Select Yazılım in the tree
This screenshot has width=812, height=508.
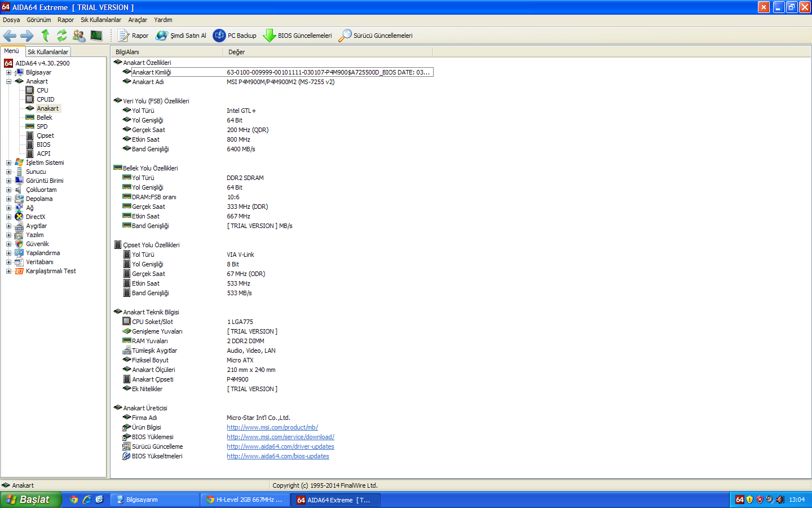34,235
